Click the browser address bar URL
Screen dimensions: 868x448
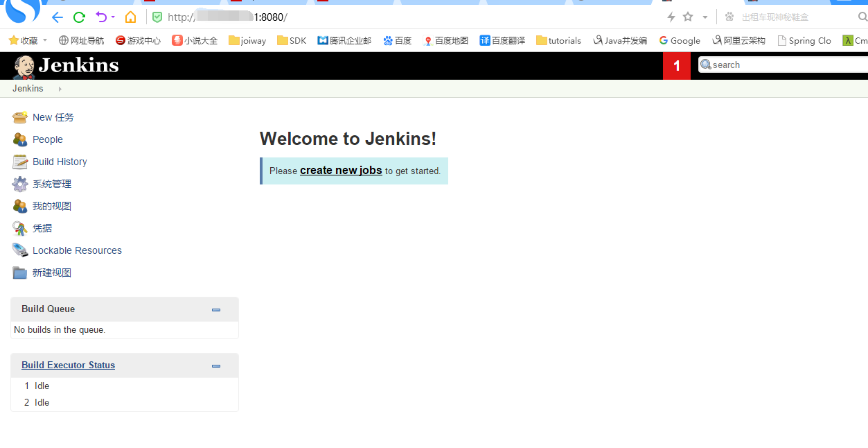[x=227, y=17]
